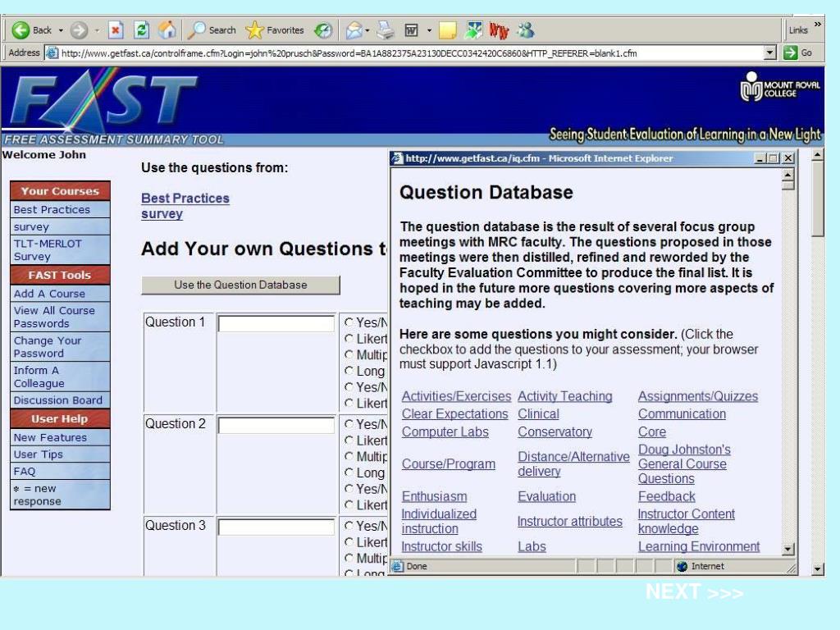Click in the Question 2 text field
This screenshot has width=840, height=630.
click(x=276, y=426)
